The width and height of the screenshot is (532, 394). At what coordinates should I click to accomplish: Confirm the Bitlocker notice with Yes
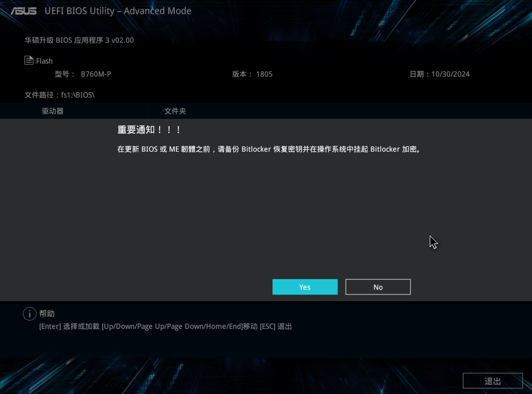click(305, 287)
